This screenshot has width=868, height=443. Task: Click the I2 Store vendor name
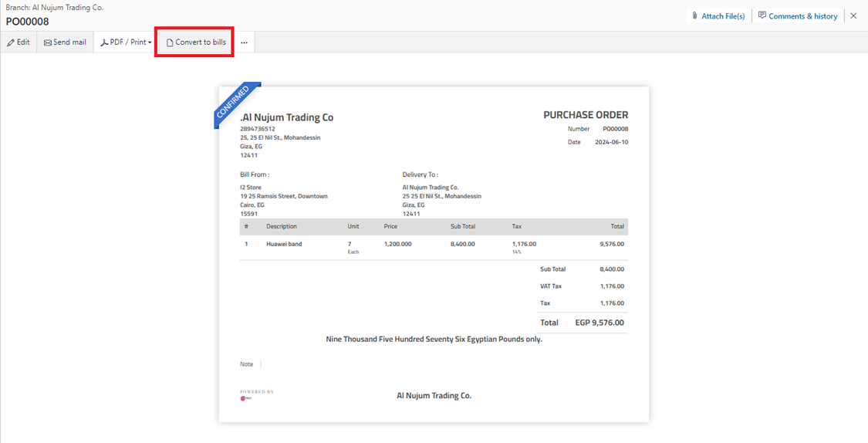point(251,187)
